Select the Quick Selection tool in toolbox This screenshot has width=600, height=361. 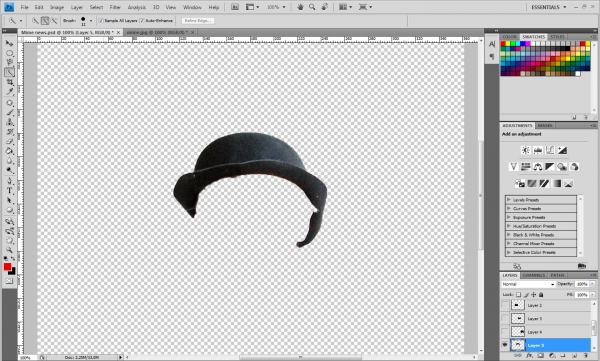(x=10, y=72)
